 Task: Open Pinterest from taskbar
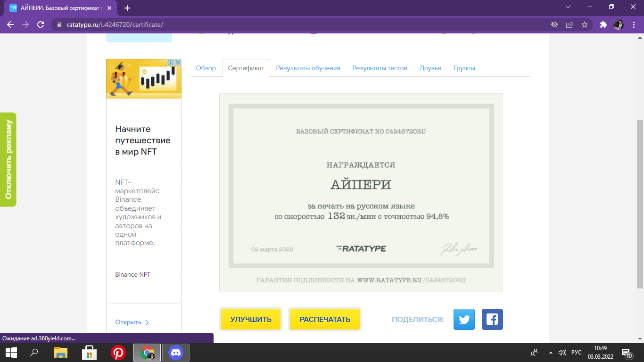tap(117, 353)
